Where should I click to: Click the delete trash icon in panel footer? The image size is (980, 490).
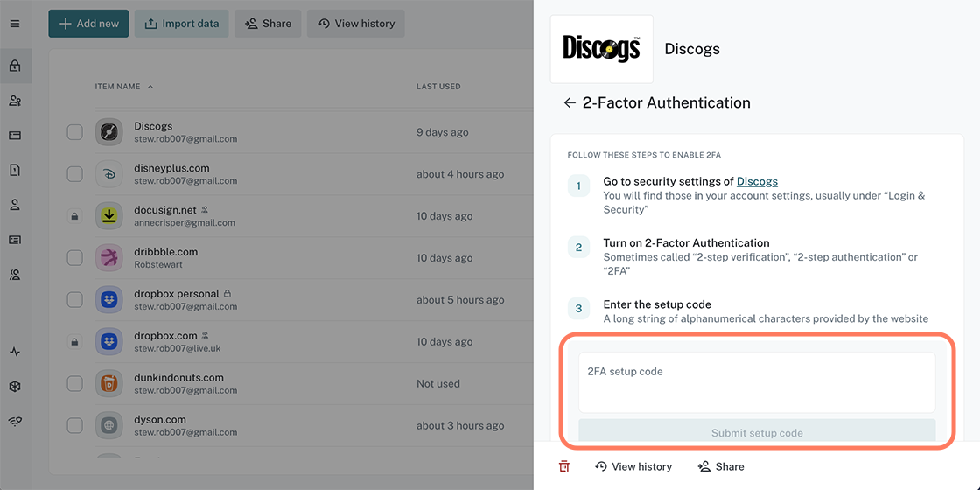point(564,466)
